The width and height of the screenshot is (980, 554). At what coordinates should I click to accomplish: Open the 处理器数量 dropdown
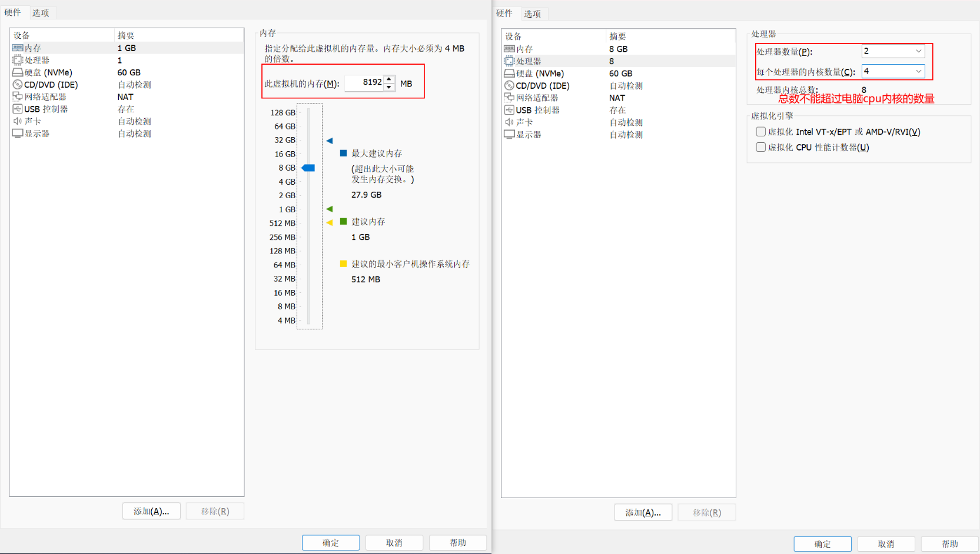(x=918, y=51)
